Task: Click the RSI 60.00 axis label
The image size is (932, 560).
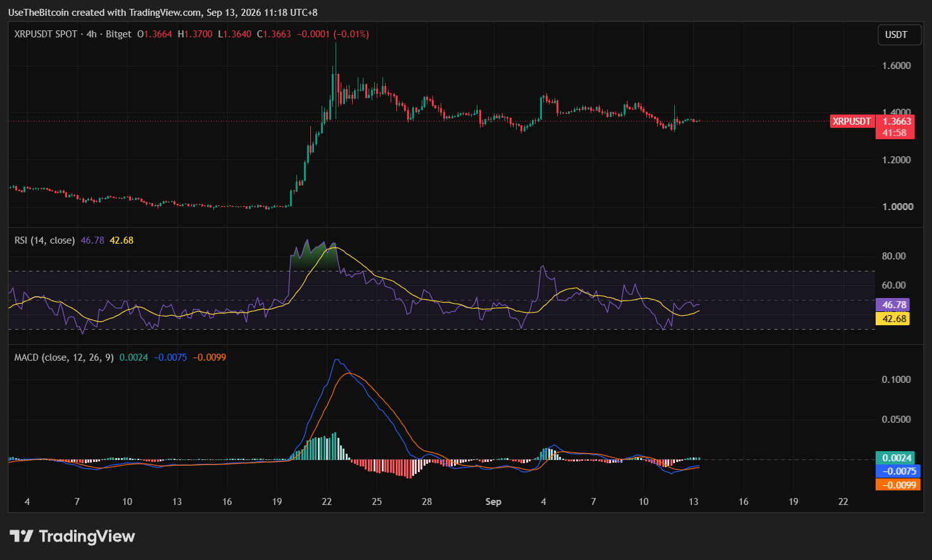Action: click(x=894, y=285)
